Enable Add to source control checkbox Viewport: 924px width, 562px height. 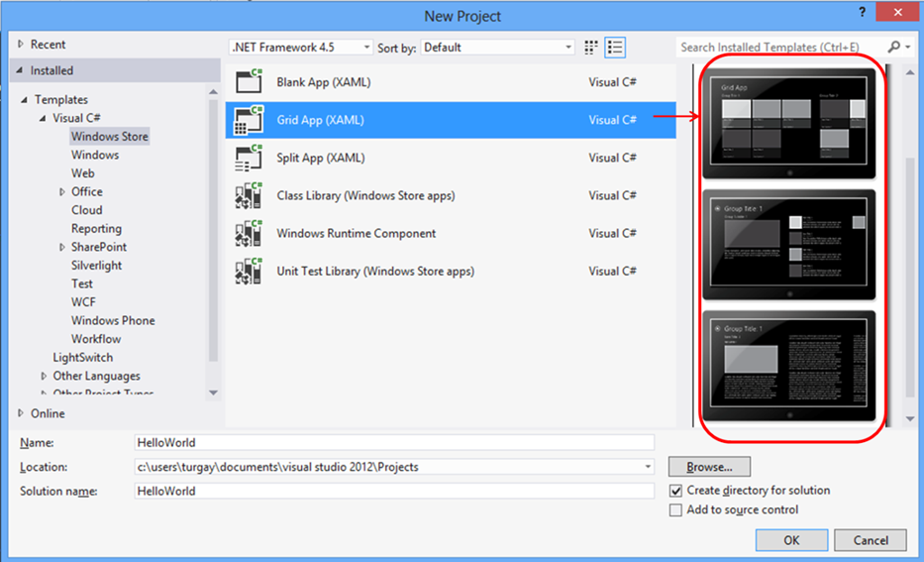tap(676, 510)
